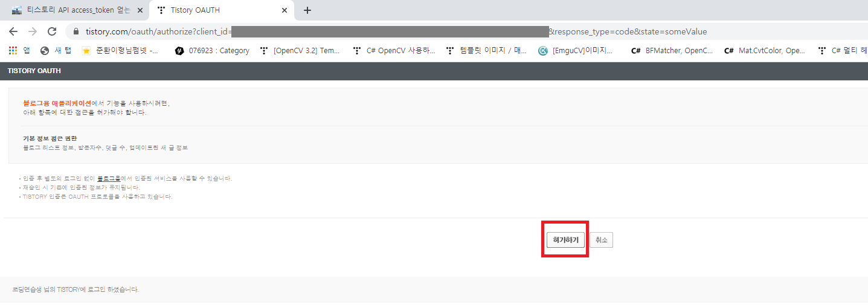
Task: Open the [OpenCV 3.2] Tem... bookmark
Action: (300, 51)
